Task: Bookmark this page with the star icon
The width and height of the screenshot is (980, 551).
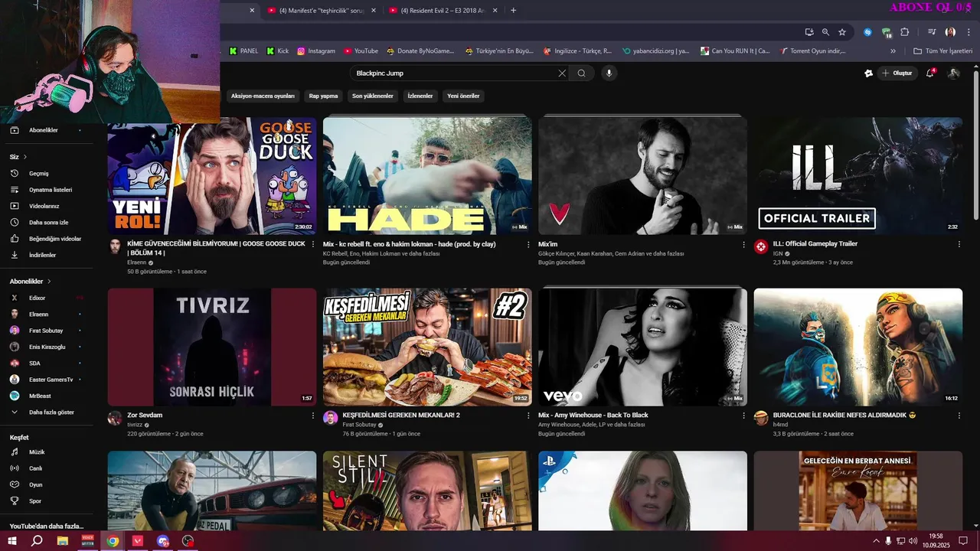Action: tap(842, 32)
